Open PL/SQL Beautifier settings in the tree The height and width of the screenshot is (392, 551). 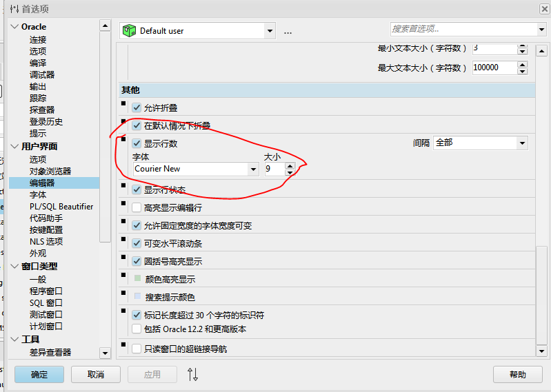(x=61, y=207)
